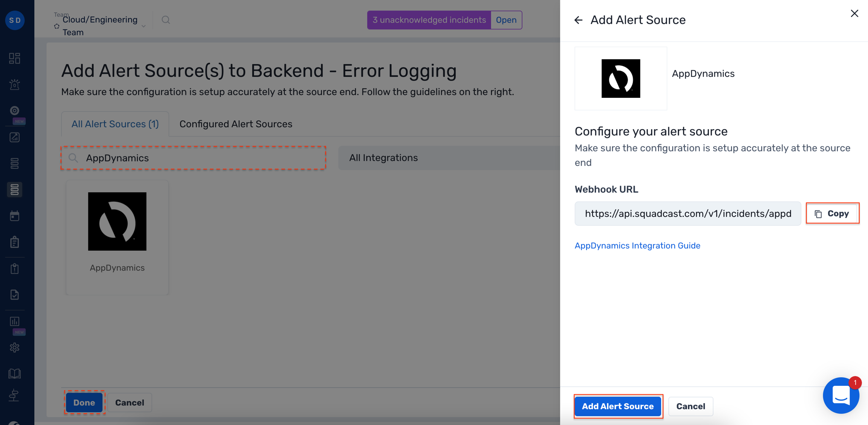This screenshot has height=425, width=868.
Task: Open the AppDynamics Integration Guide link
Action: pyautogui.click(x=637, y=245)
